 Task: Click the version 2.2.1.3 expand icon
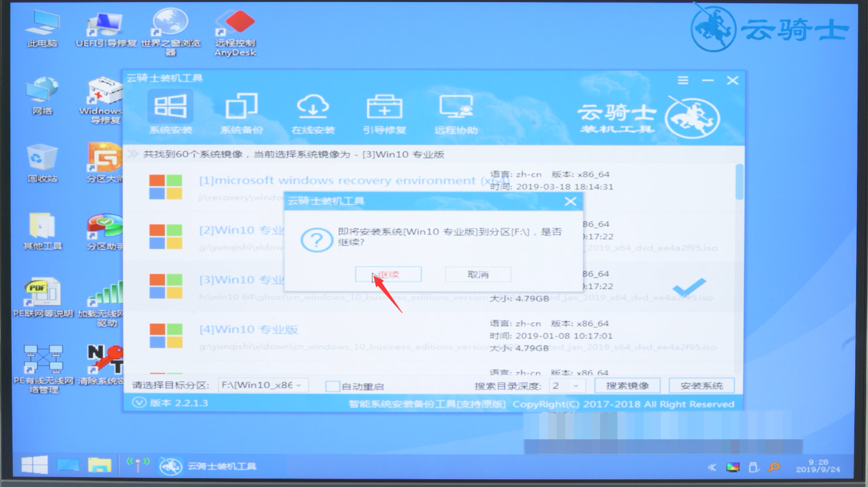click(139, 402)
